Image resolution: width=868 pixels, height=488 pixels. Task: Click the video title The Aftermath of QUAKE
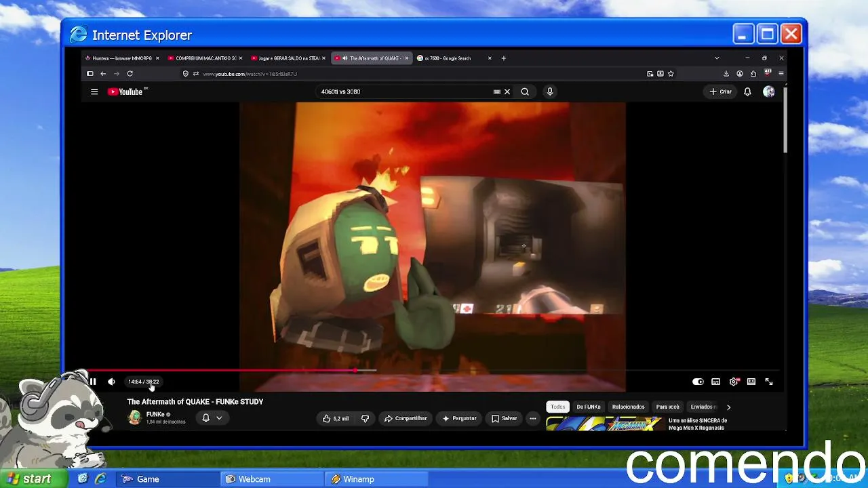pos(195,402)
